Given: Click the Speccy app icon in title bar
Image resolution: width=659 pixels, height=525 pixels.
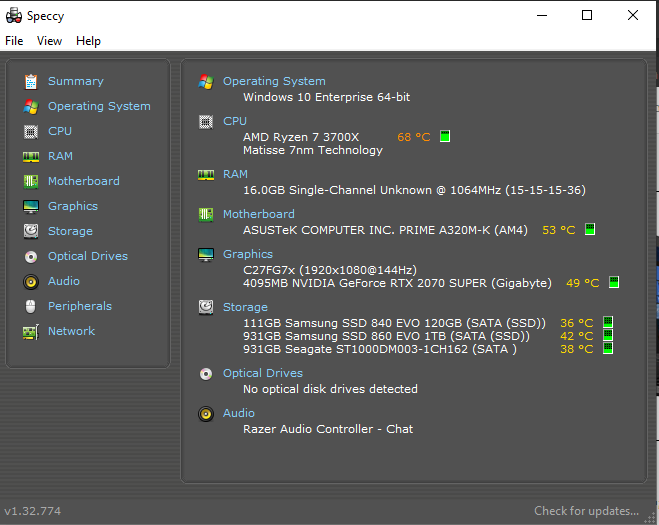Looking at the screenshot, I should [x=14, y=16].
